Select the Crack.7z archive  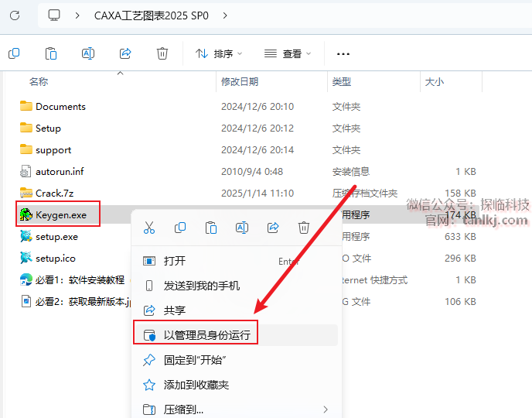tap(55, 194)
